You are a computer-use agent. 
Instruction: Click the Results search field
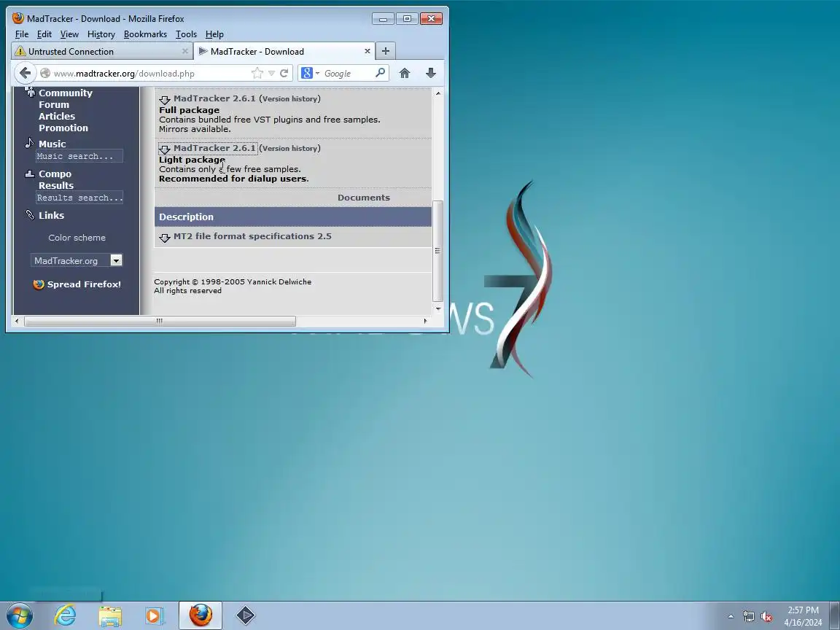click(79, 198)
